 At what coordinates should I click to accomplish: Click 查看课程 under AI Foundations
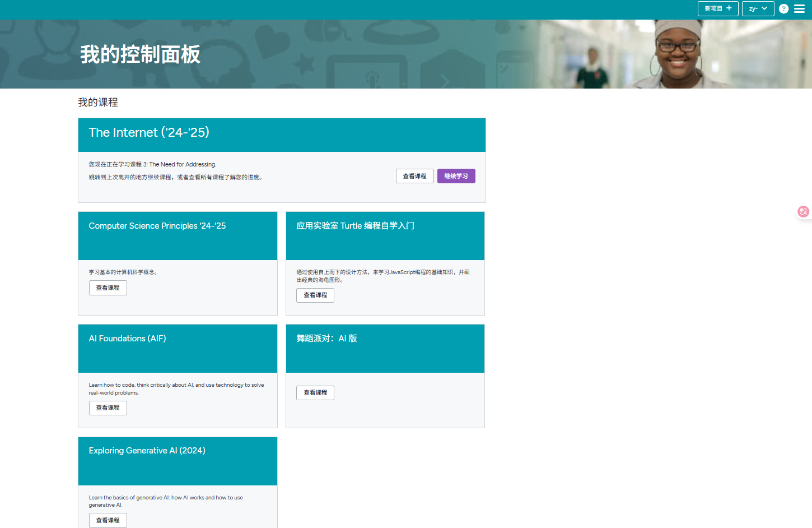108,408
